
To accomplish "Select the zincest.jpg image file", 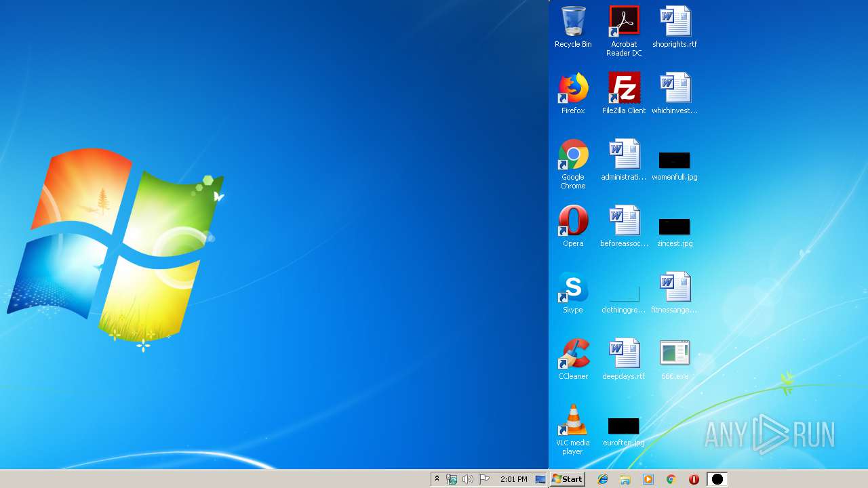I will tap(675, 232).
